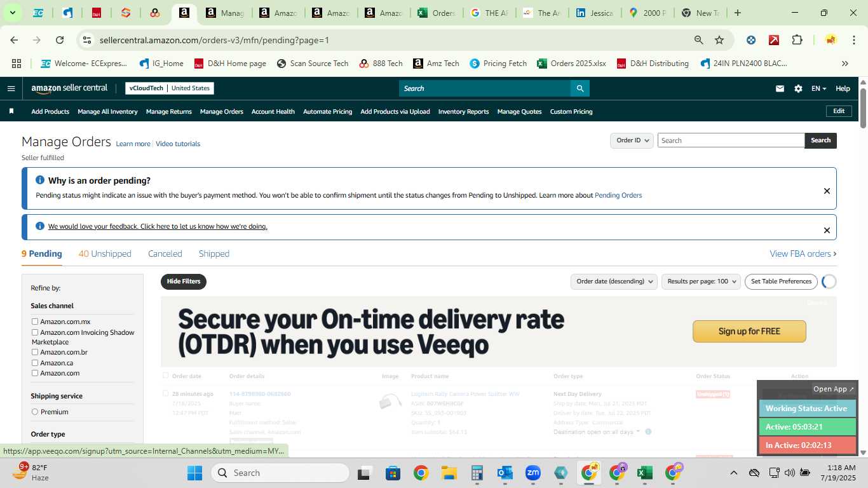Follow the Pending Orders learn-more link
The width and height of the screenshot is (868, 488).
click(618, 195)
